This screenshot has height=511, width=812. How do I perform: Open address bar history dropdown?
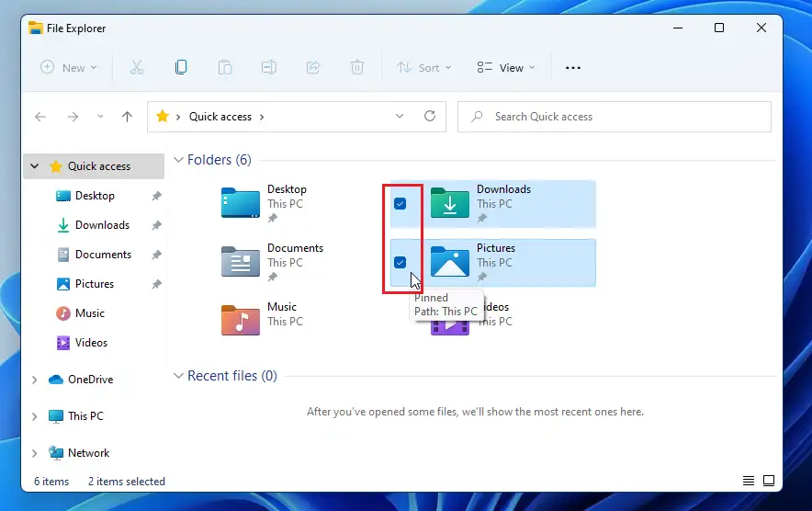pyautogui.click(x=400, y=116)
